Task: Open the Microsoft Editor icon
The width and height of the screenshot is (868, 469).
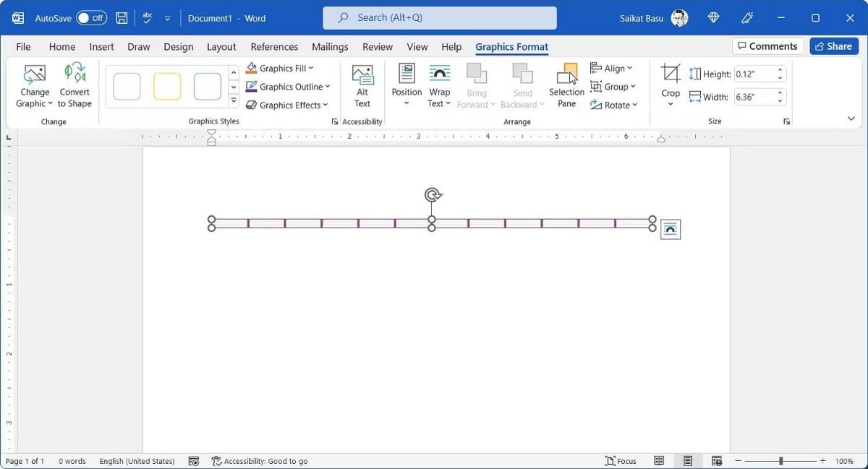Action: click(x=747, y=17)
